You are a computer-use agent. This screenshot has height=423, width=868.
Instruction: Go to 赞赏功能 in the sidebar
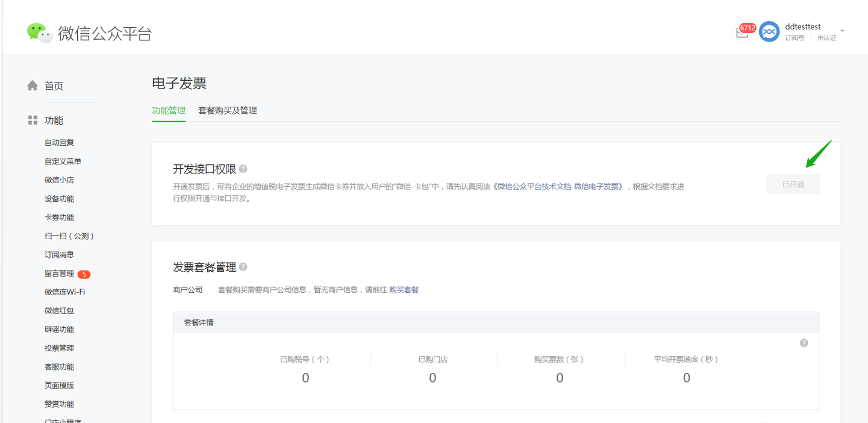[x=59, y=404]
